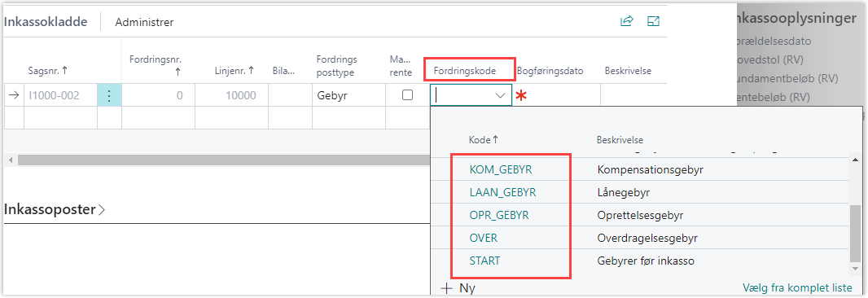The height and width of the screenshot is (298, 868).
Task: Select the KOM_GEBYR code
Action: 501,169
